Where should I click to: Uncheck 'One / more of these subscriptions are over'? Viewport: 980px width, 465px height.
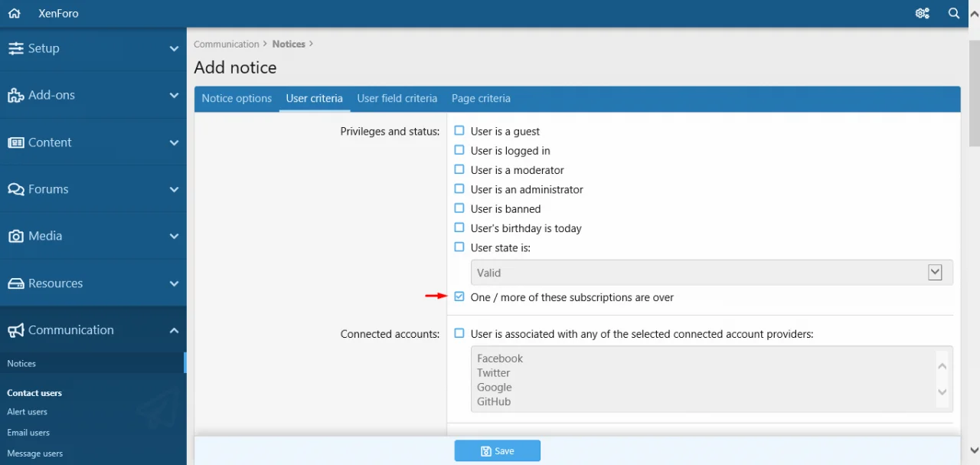click(x=459, y=296)
